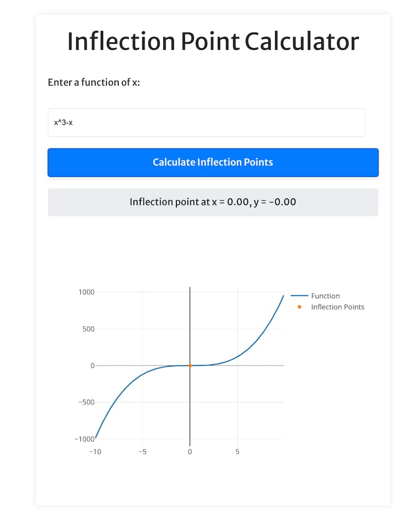The image size is (420, 523).
Task: Click the inflection point result message
Action: 213,202
